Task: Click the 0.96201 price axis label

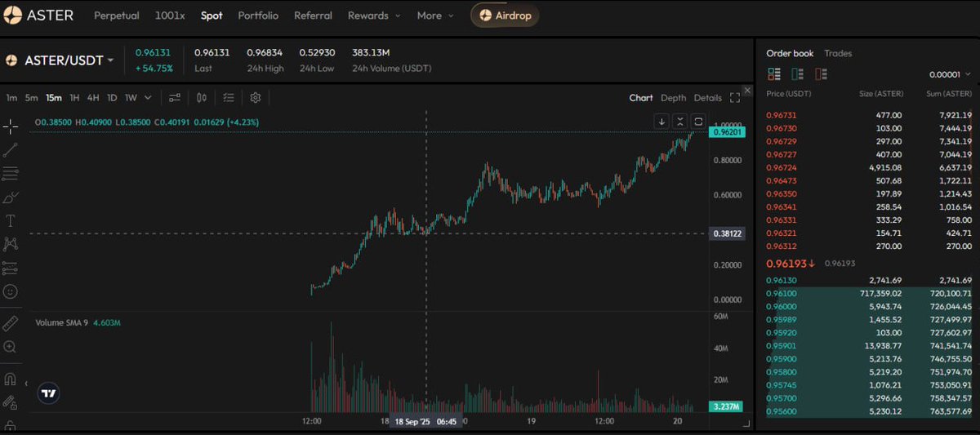Action: point(727,131)
